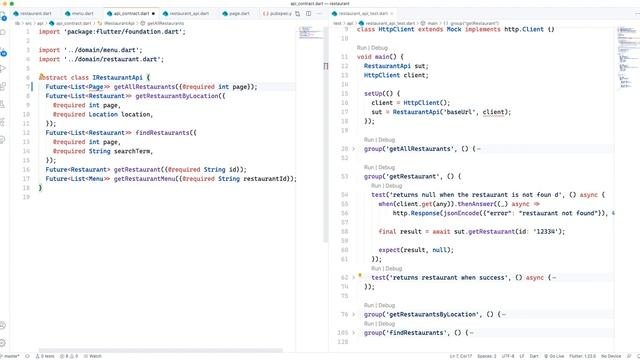Expand the folded group 'findRestaurants'

354,333
